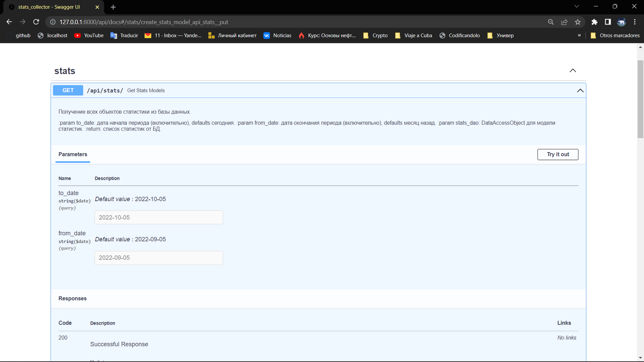Click the Try it out button

558,155
